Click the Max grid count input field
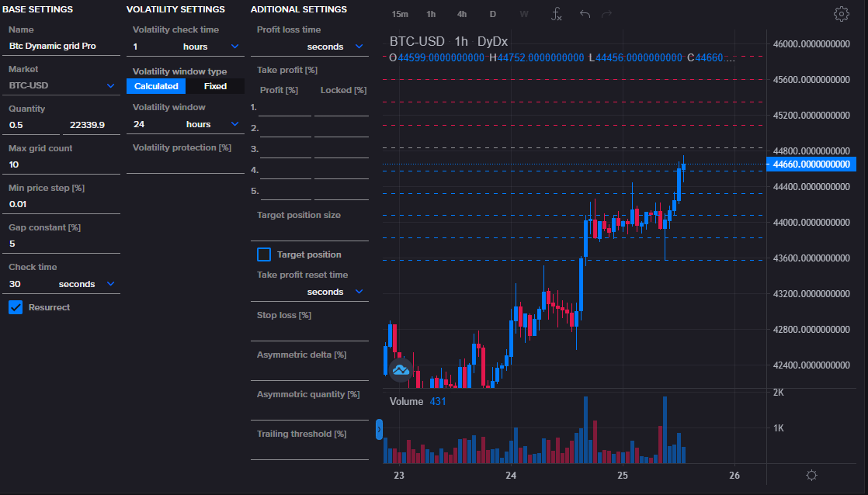The image size is (868, 495). click(x=62, y=164)
